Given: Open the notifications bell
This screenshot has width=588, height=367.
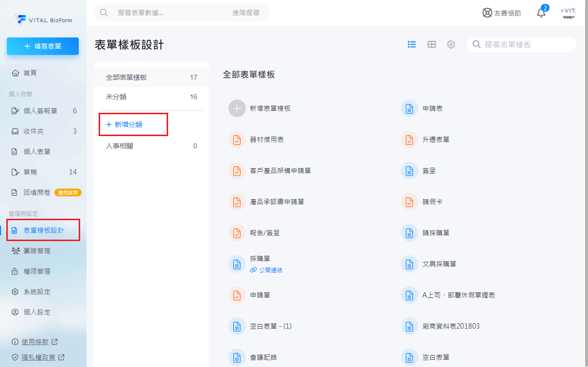Looking at the screenshot, I should tap(541, 13).
